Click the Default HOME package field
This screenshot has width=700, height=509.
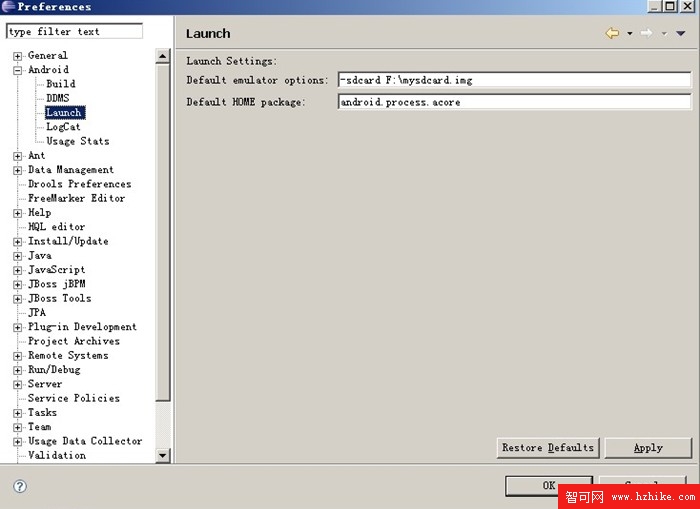(x=514, y=102)
